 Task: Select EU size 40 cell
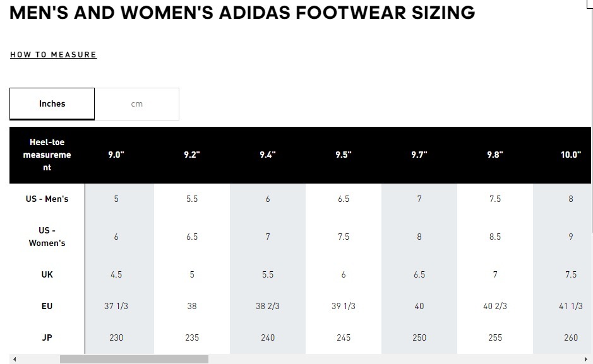tap(419, 306)
